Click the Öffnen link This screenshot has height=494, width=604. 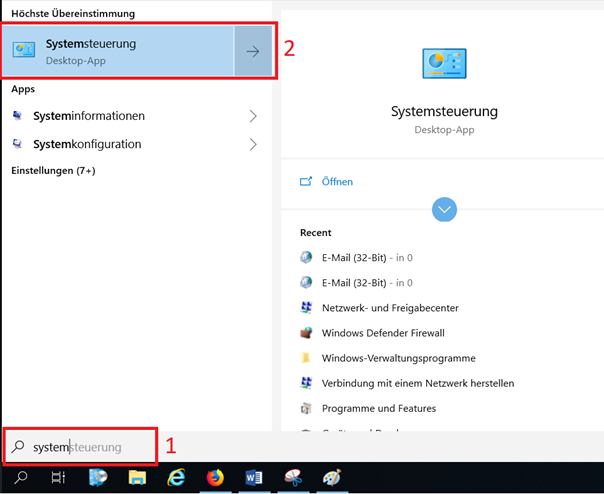point(337,182)
